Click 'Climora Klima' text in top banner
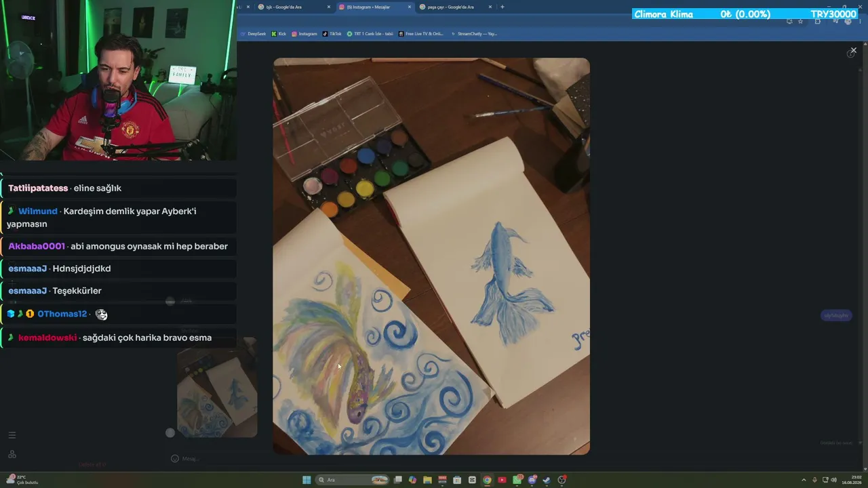Viewport: 868px width, 488px height. [663, 14]
